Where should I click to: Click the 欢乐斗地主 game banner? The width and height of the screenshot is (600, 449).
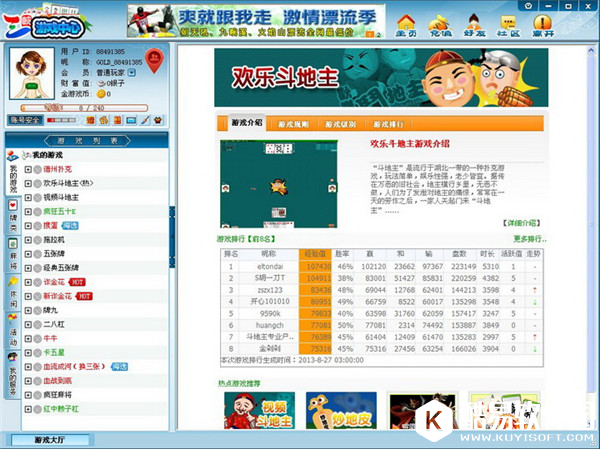(381, 77)
